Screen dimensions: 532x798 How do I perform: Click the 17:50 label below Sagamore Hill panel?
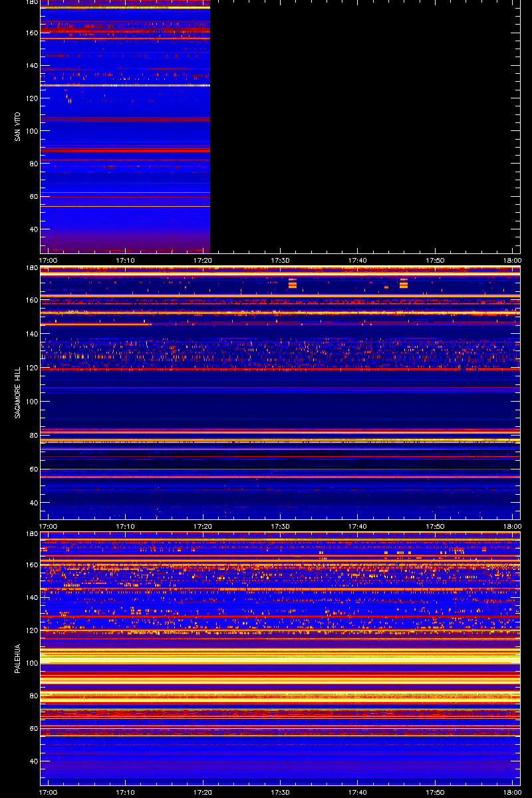coord(435,527)
